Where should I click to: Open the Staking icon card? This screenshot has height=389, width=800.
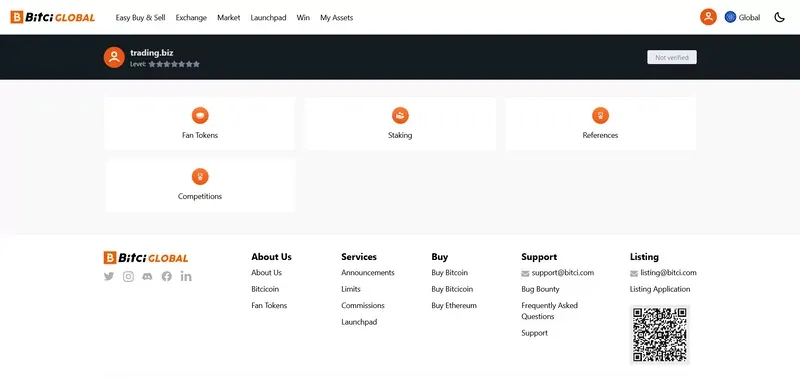pyautogui.click(x=400, y=115)
